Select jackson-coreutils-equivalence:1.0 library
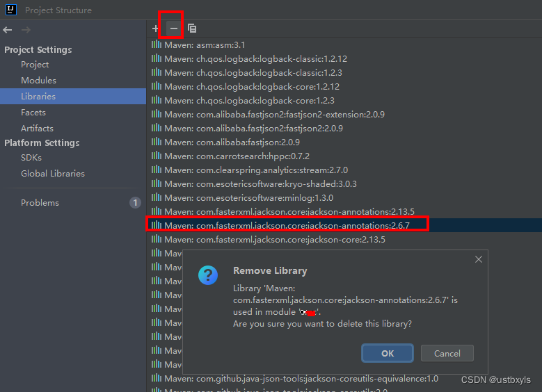542x392 pixels. coord(301,379)
